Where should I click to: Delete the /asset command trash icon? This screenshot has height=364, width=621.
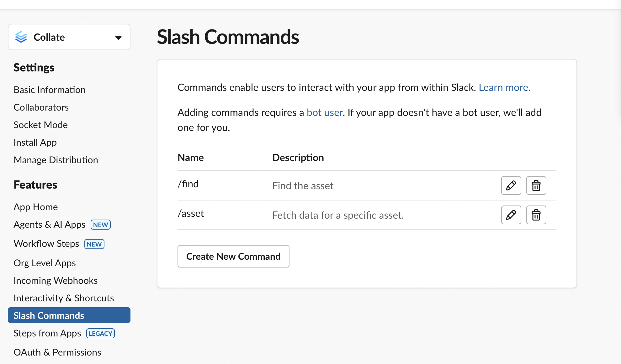tap(536, 215)
